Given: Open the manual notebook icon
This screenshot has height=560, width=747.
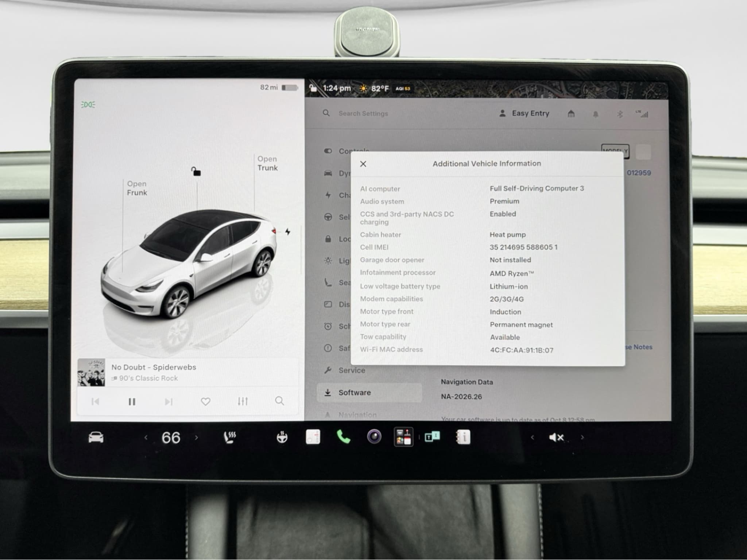Looking at the screenshot, I should pos(463,437).
